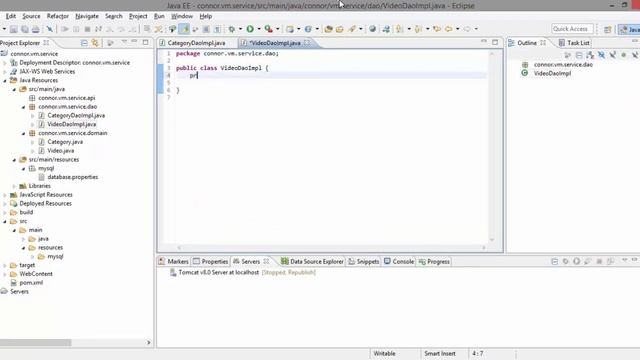Open the Refactor menu

coord(58,16)
